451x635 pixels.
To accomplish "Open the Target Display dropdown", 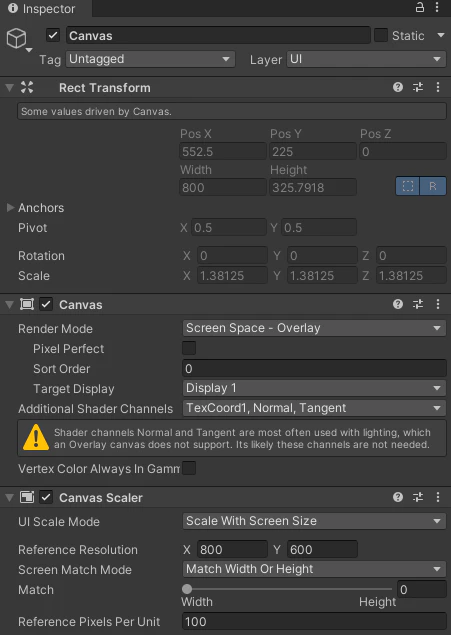I will [x=314, y=388].
